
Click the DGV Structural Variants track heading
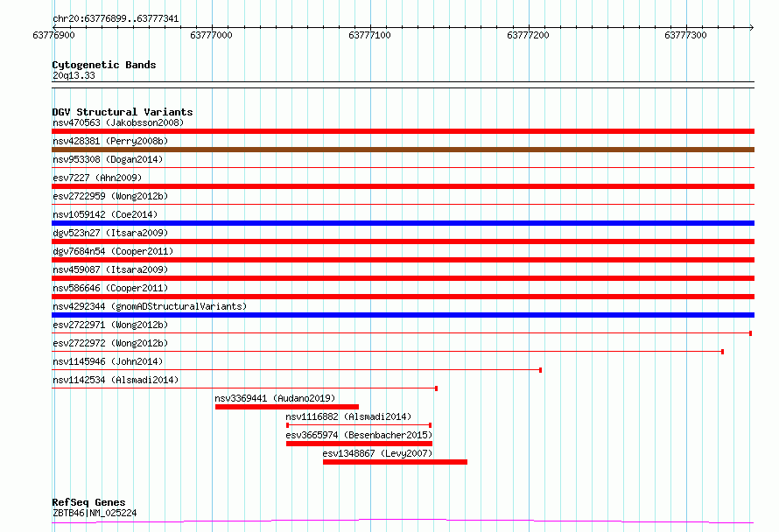(x=123, y=112)
